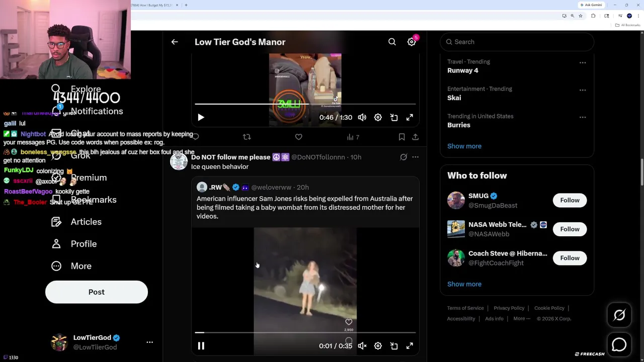Follow NASA Webb Telescope

[x=570, y=229]
